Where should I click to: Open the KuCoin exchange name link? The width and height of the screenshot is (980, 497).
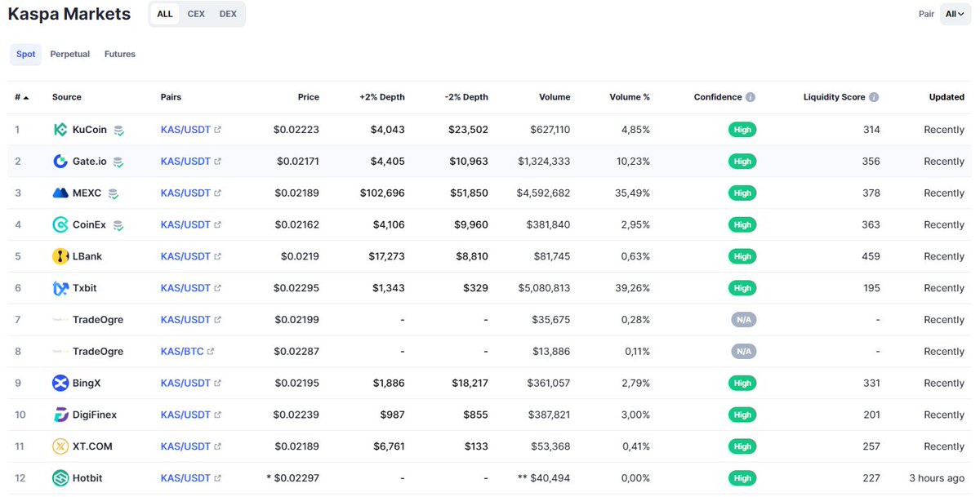[90, 130]
